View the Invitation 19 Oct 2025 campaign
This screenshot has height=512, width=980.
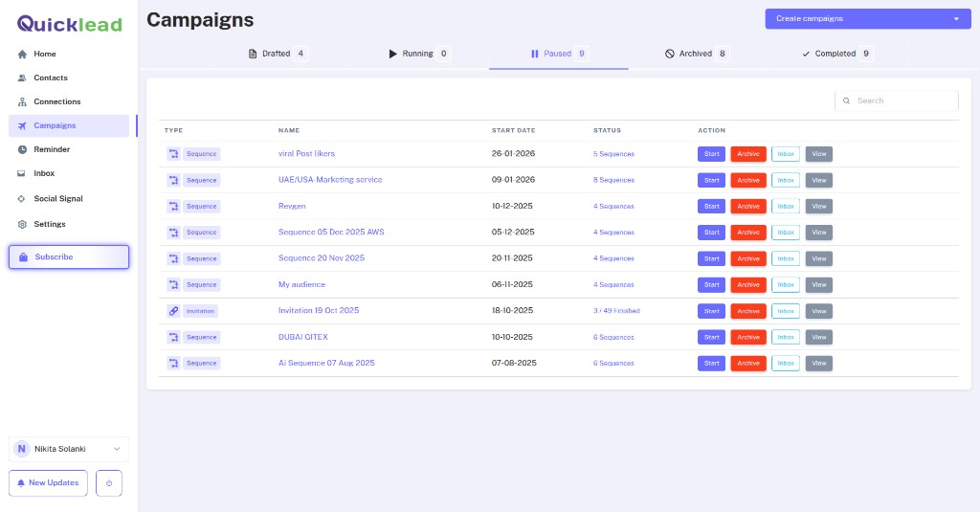819,311
